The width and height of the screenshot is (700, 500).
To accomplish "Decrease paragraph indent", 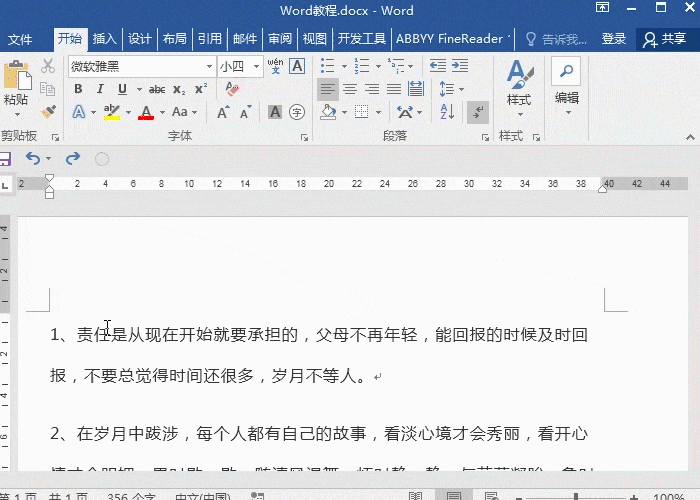I will [438, 66].
